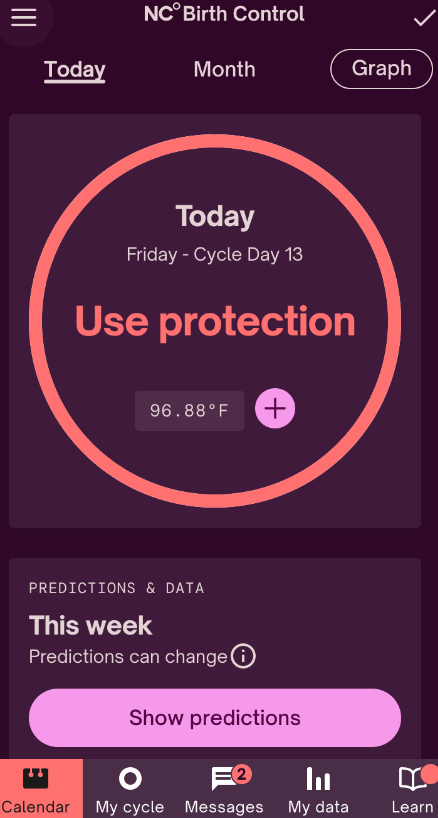Tap the Use protection status text

(215, 321)
